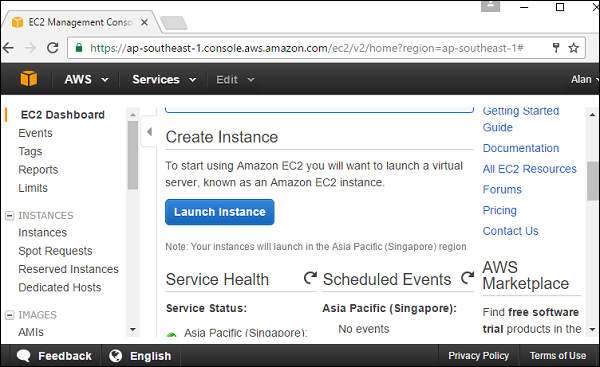
Task: Click the Feedback speech bubble icon
Action: (x=24, y=356)
